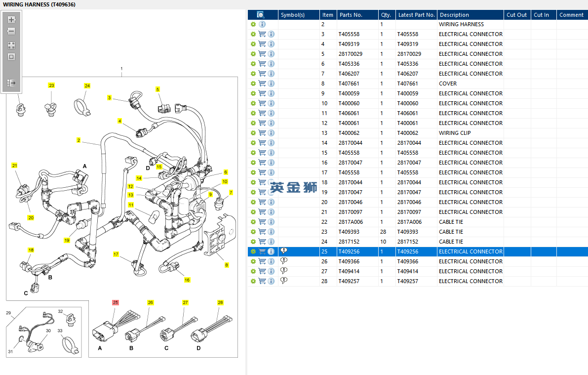Click the single-square fit view icon
The width and height of the screenshot is (588, 375).
11,57
